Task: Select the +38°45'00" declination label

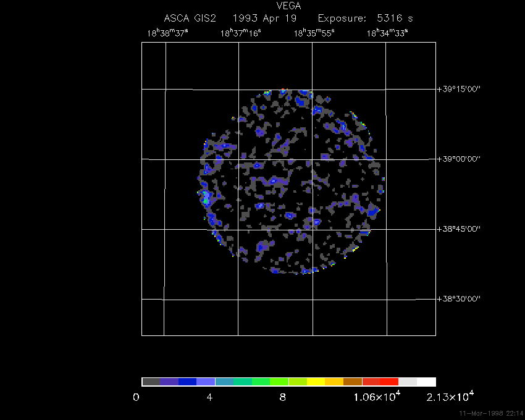Action: click(x=459, y=229)
